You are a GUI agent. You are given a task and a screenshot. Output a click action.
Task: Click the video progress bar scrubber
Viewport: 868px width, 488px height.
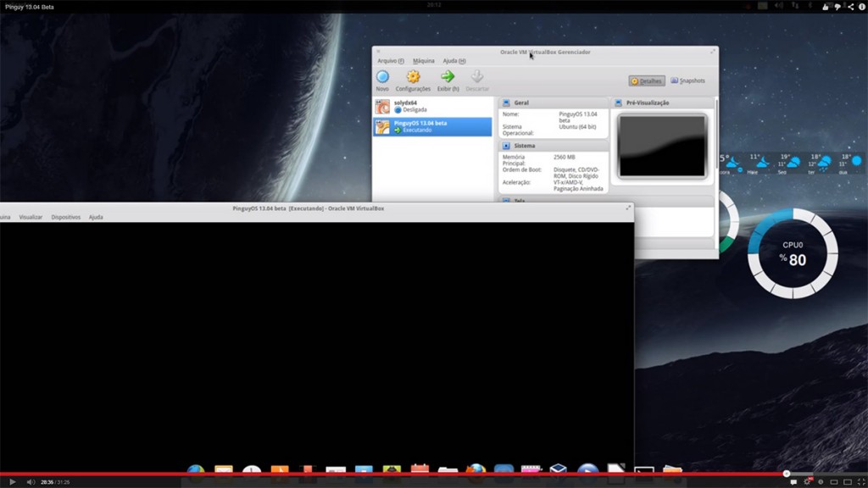(786, 474)
